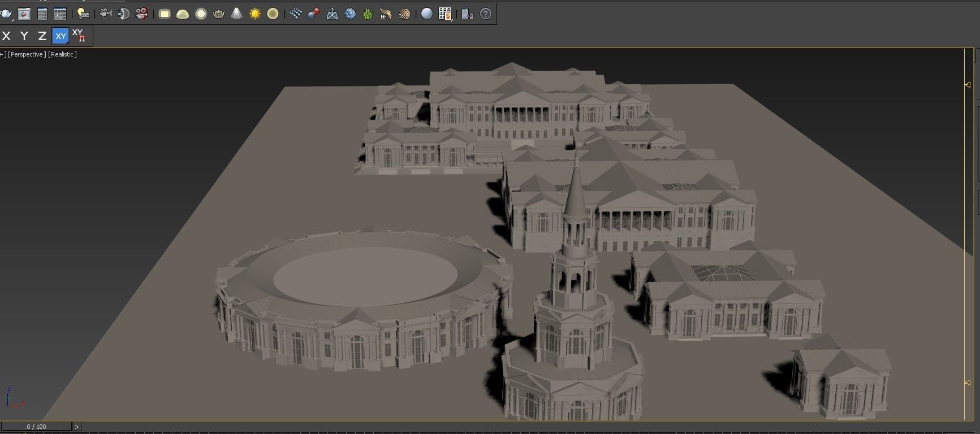Click the wireframe teapot mesh light icon
The height and width of the screenshot is (434, 980).
click(219, 14)
